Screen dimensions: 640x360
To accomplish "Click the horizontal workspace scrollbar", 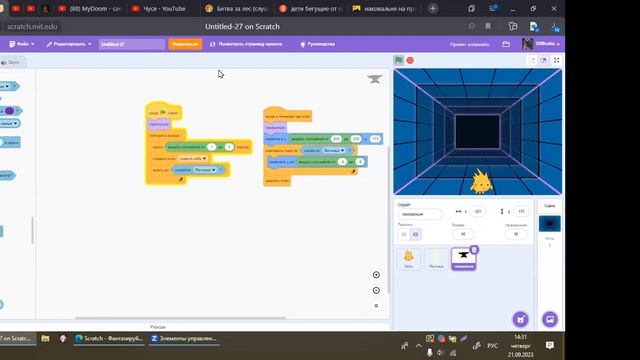I will (x=180, y=318).
